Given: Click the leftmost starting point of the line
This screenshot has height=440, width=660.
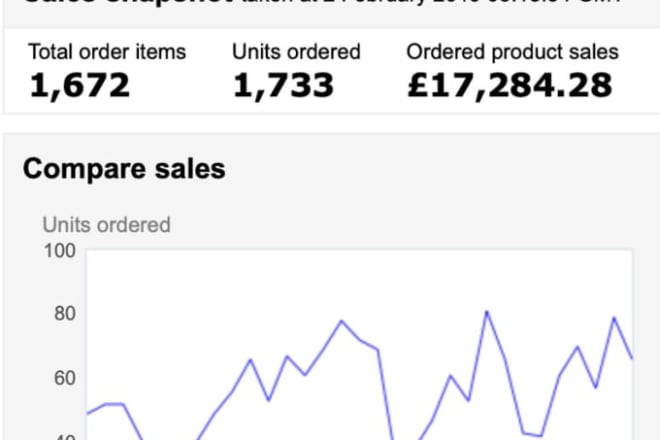Looking at the screenshot, I should click(87, 414).
